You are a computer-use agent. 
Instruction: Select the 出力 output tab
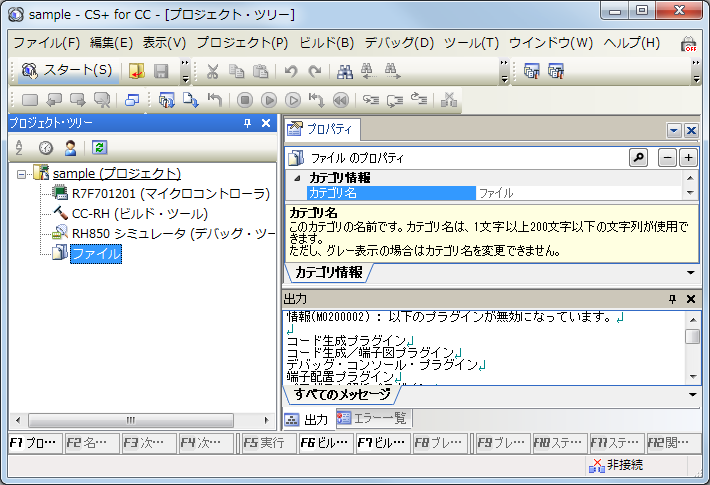click(309, 419)
